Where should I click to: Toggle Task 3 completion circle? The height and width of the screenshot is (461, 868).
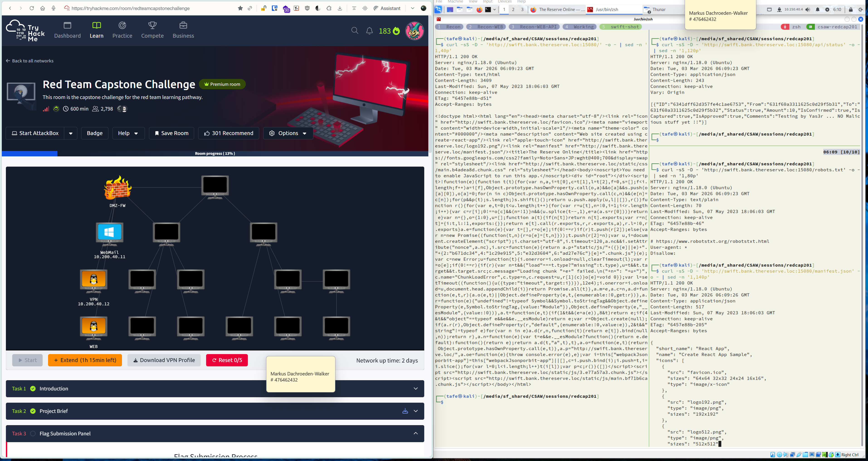(33, 434)
